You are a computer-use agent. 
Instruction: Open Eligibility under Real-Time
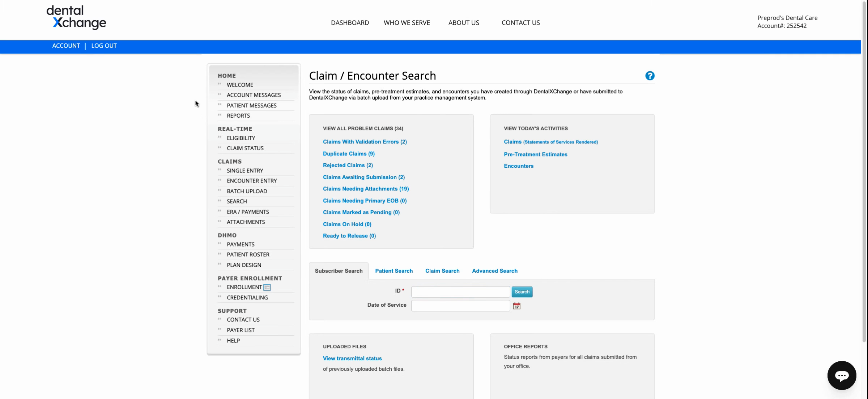241,138
